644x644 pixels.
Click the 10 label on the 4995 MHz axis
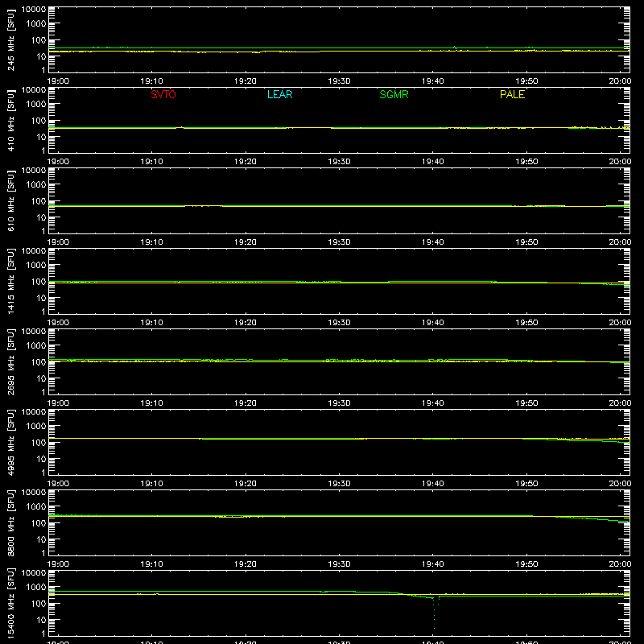(x=41, y=459)
